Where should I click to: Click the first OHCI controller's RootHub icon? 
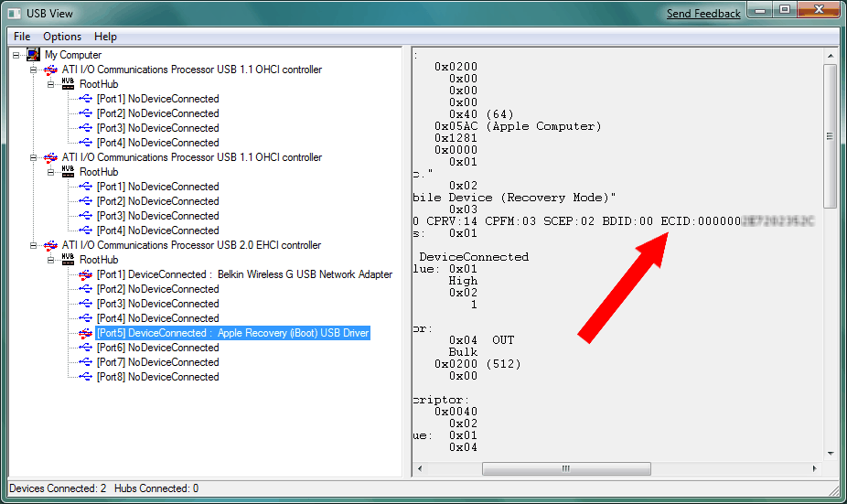click(68, 84)
